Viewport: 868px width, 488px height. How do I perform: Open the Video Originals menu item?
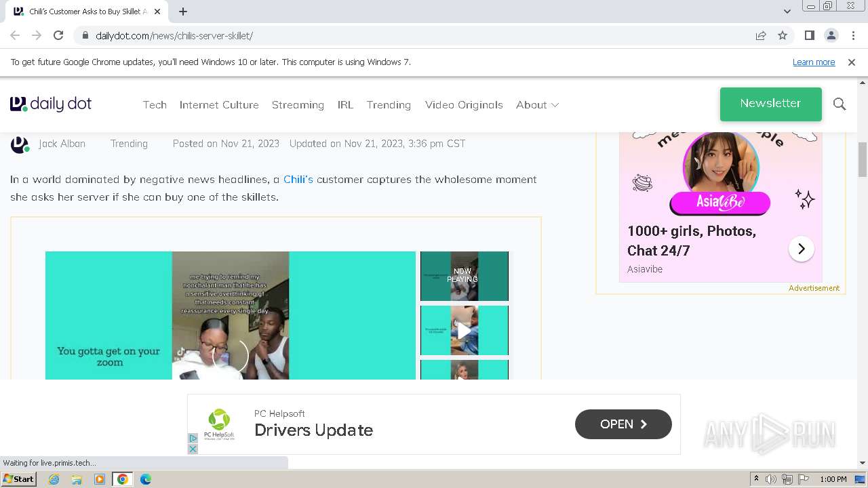point(464,104)
